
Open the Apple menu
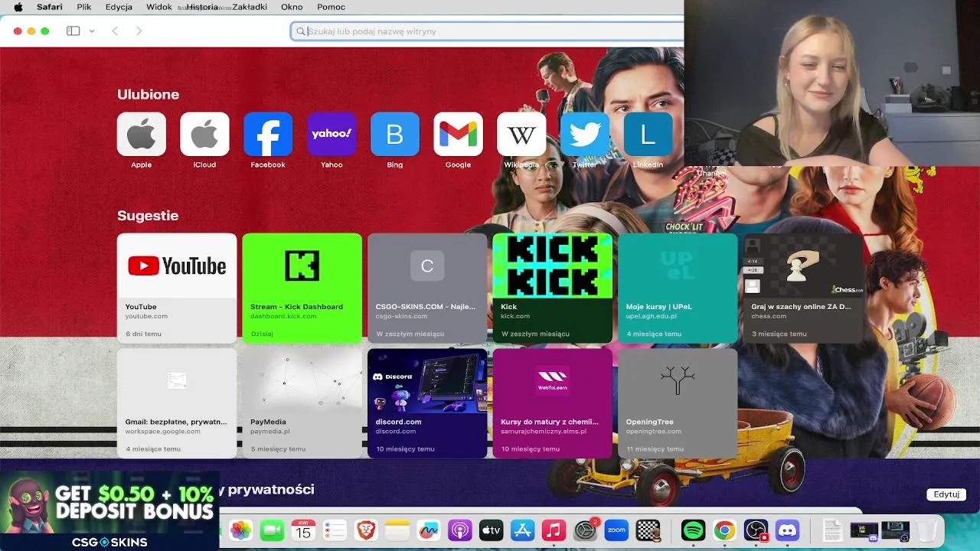point(18,7)
